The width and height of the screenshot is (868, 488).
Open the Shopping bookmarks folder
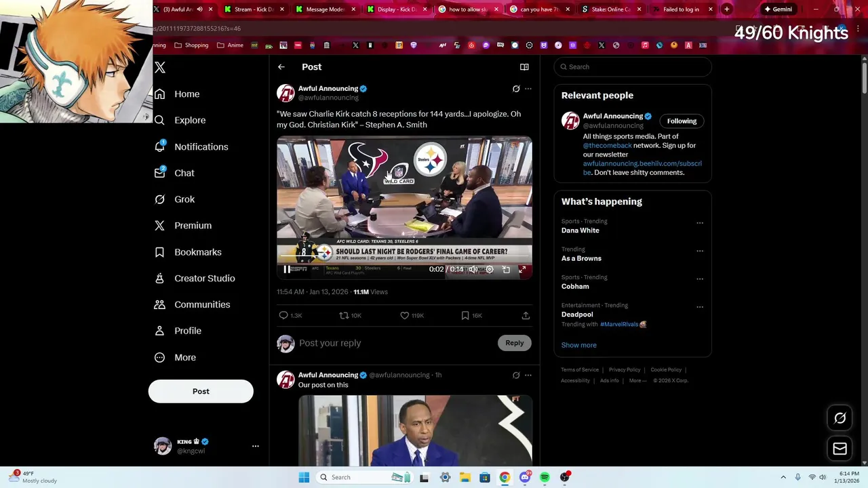point(191,45)
